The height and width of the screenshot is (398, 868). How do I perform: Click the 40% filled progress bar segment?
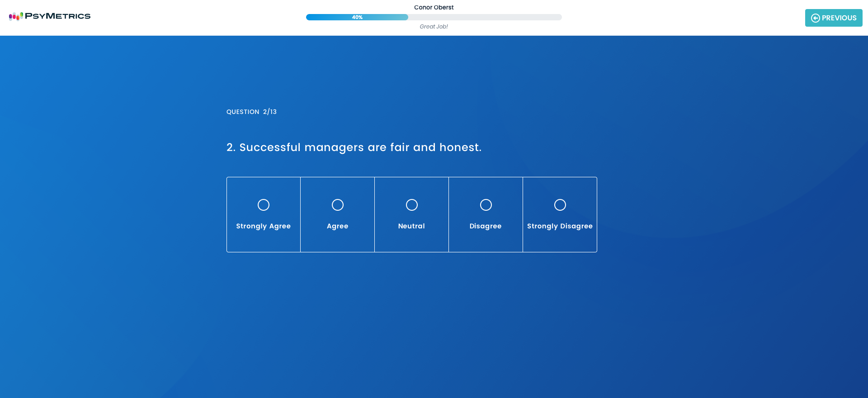click(x=357, y=17)
